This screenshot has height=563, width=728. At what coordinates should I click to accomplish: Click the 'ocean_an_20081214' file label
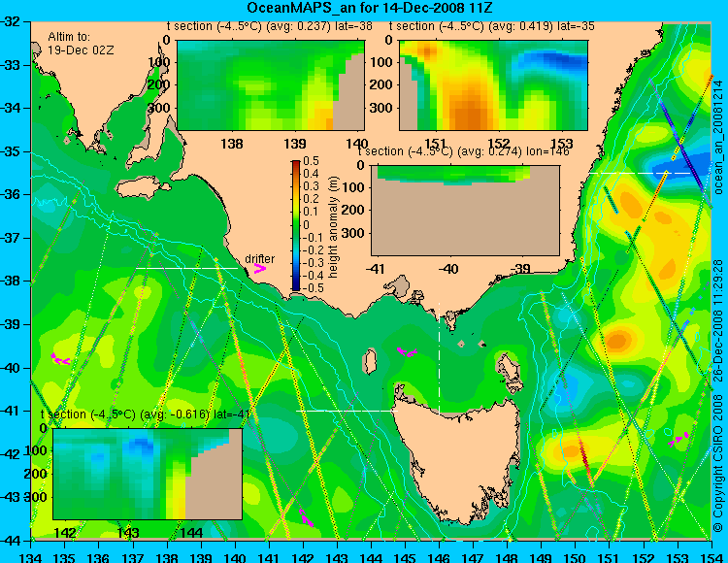pyautogui.click(x=718, y=138)
